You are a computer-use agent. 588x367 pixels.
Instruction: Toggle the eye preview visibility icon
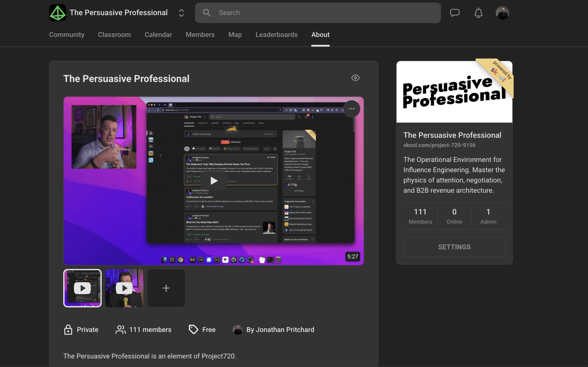point(355,78)
